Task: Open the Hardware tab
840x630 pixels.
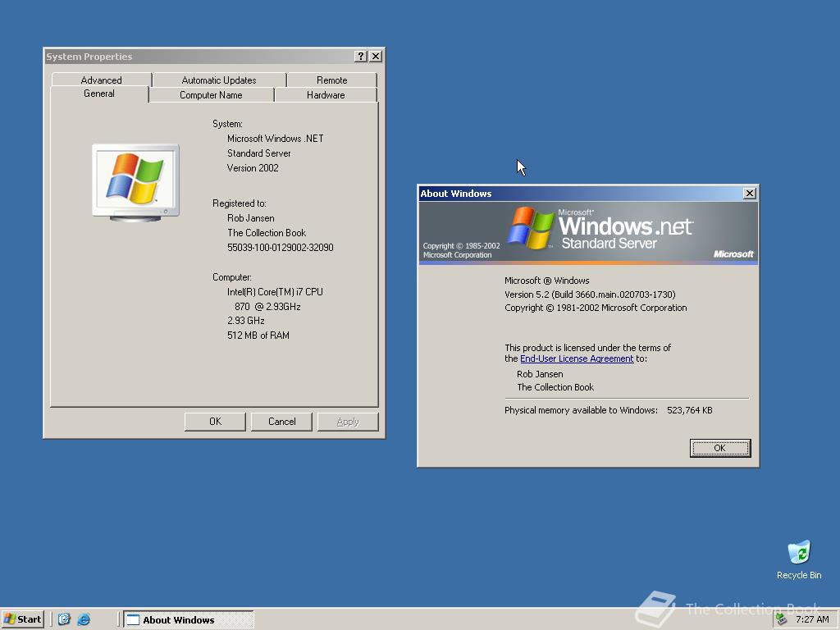Action: [x=326, y=95]
